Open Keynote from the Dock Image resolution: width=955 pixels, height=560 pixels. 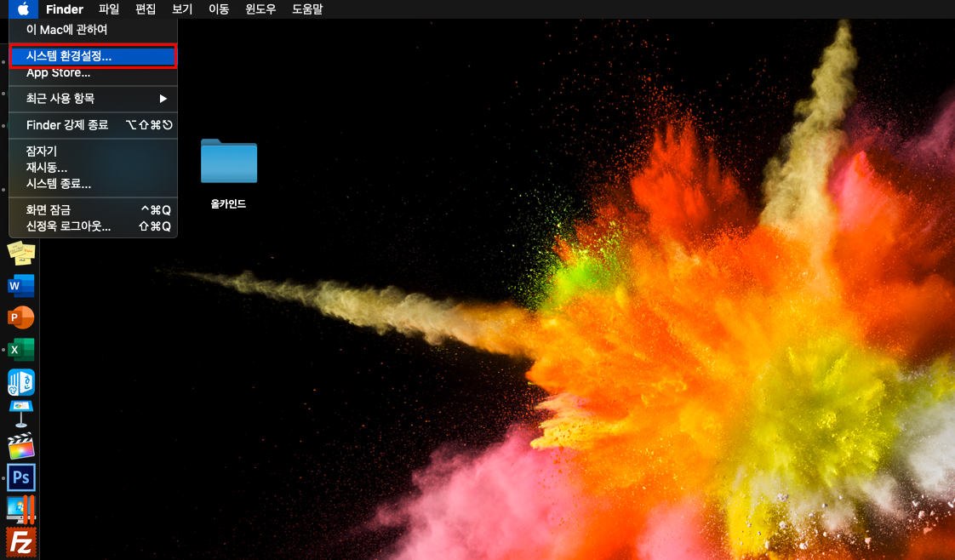point(20,414)
